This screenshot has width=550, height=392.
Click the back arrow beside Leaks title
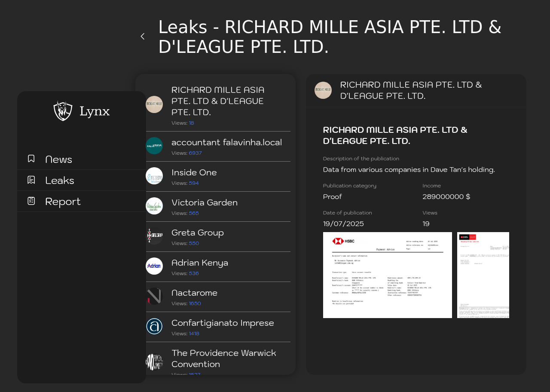click(x=143, y=37)
